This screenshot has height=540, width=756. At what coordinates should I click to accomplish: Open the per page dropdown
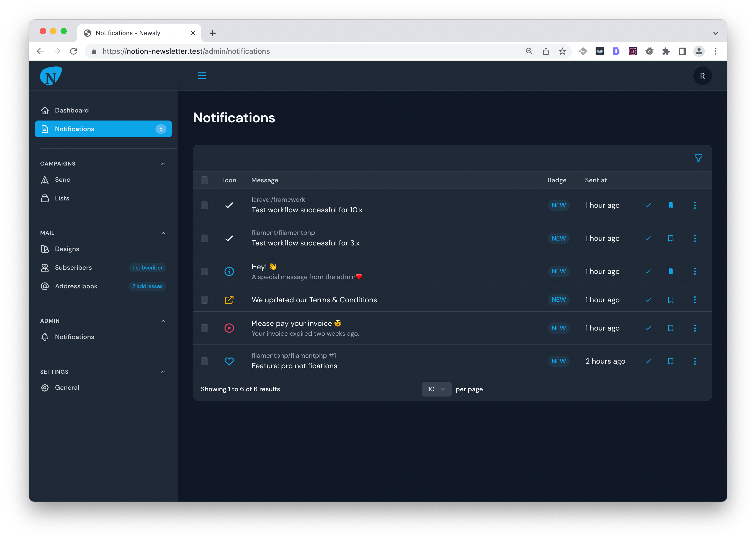(436, 389)
